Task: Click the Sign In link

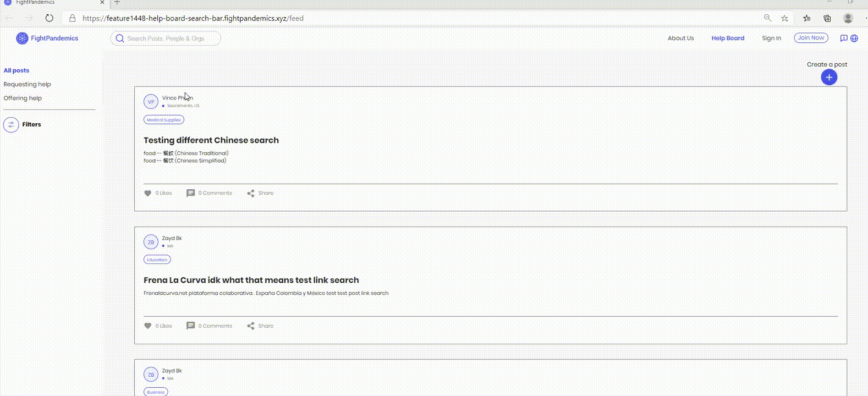Action: 771,38
